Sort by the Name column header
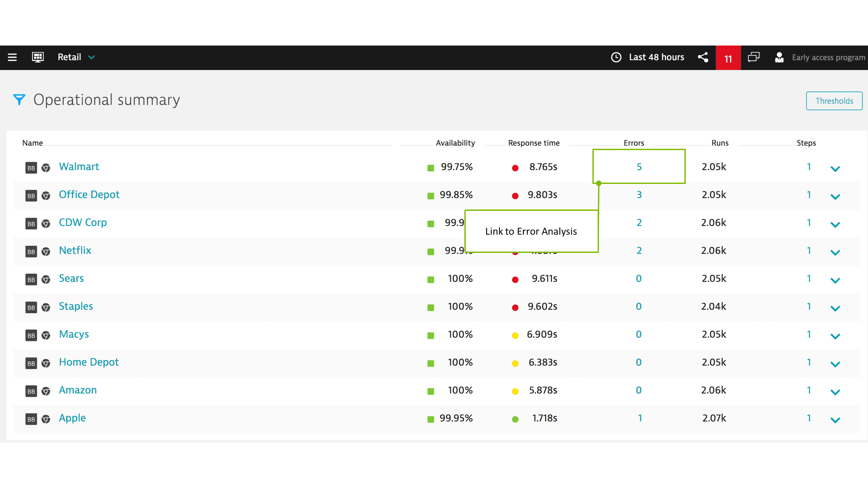 (x=33, y=143)
